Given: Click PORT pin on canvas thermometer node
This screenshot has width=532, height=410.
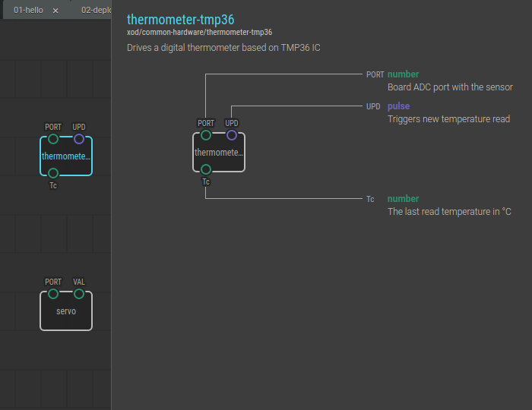Looking at the screenshot, I should pyautogui.click(x=53, y=139).
